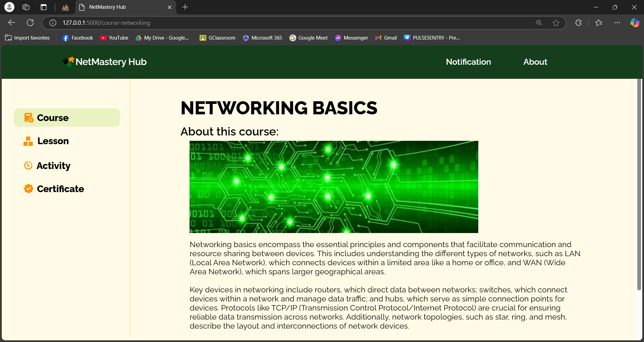Open the Gmail bookmark
Viewport: 644px width, 342px height.
click(386, 38)
